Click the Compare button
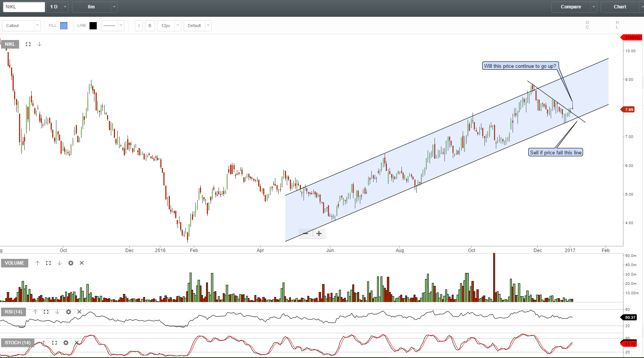Screen dimensions: 644x358 571,7
